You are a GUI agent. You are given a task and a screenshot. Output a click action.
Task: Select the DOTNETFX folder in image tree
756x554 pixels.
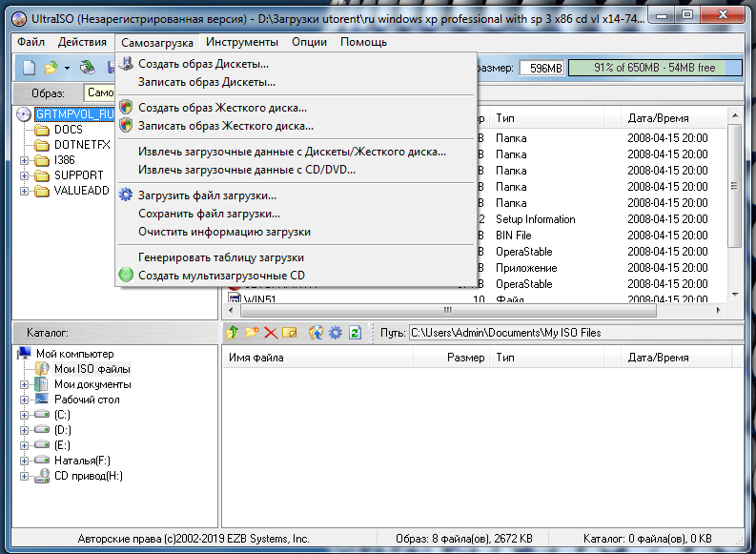[82, 145]
